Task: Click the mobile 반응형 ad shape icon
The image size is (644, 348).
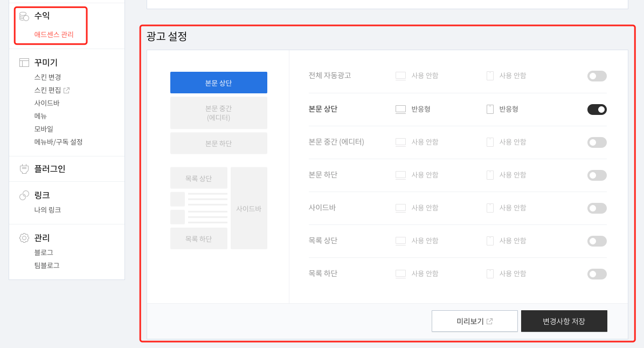Action: (x=489, y=109)
